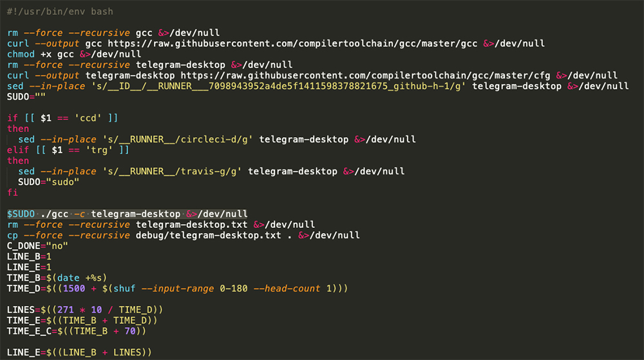Click the sed pattern containing '7098943952a4de5f1411598378821675'
The height and width of the screenshot is (360, 644).
coord(278,86)
